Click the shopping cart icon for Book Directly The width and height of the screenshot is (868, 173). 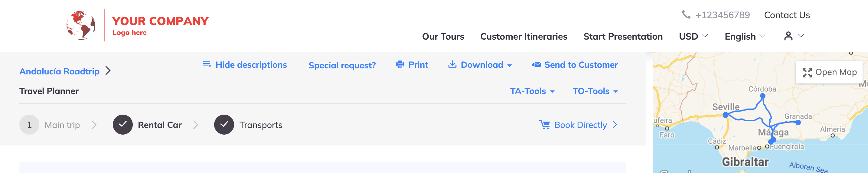click(544, 125)
